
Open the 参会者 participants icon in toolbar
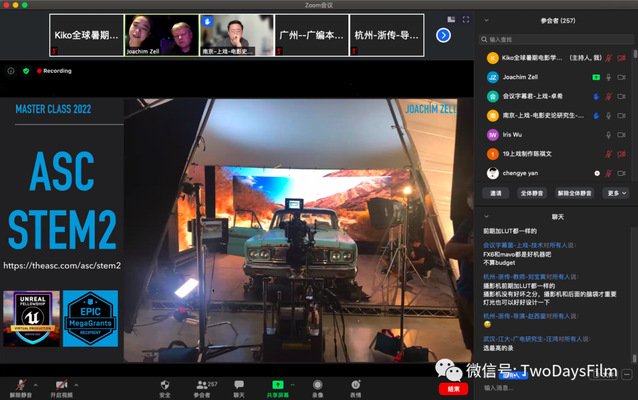point(202,384)
